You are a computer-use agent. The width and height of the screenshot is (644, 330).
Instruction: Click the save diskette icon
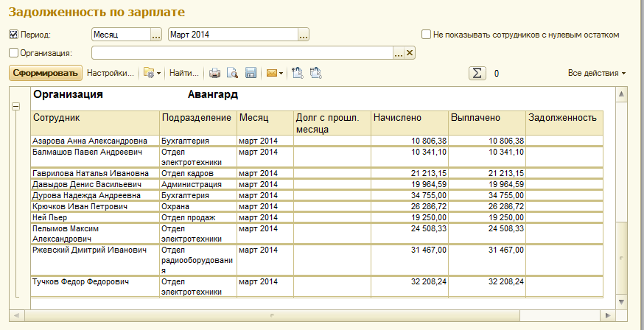251,73
